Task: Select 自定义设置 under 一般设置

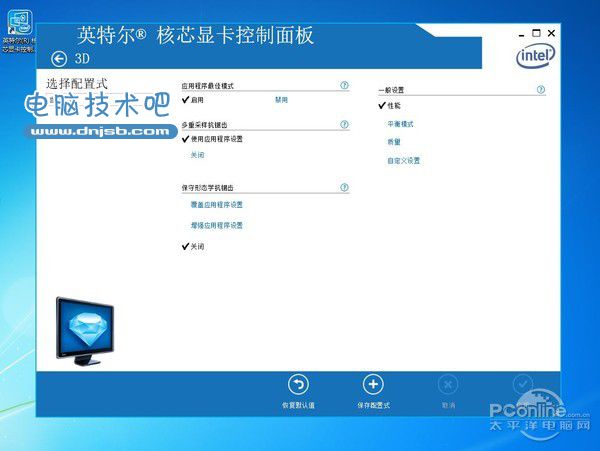Action: [x=403, y=161]
